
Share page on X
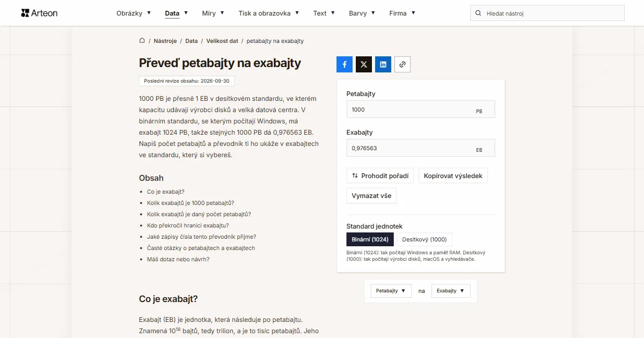364,64
